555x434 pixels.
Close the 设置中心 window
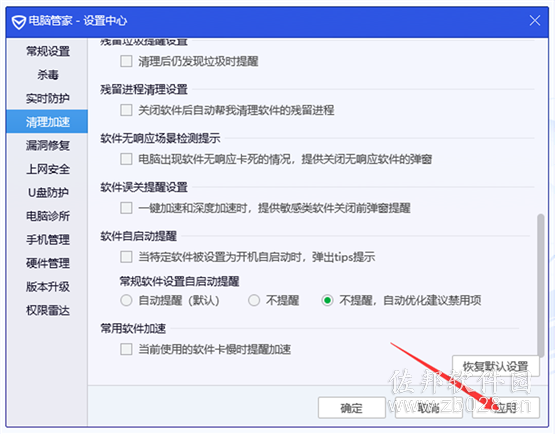click(x=534, y=21)
